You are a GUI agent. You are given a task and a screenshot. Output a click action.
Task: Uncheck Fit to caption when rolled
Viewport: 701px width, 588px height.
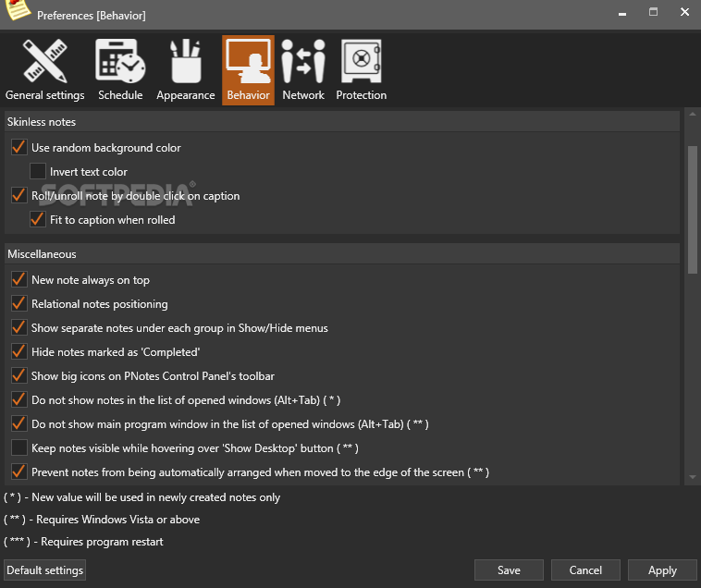click(x=38, y=219)
